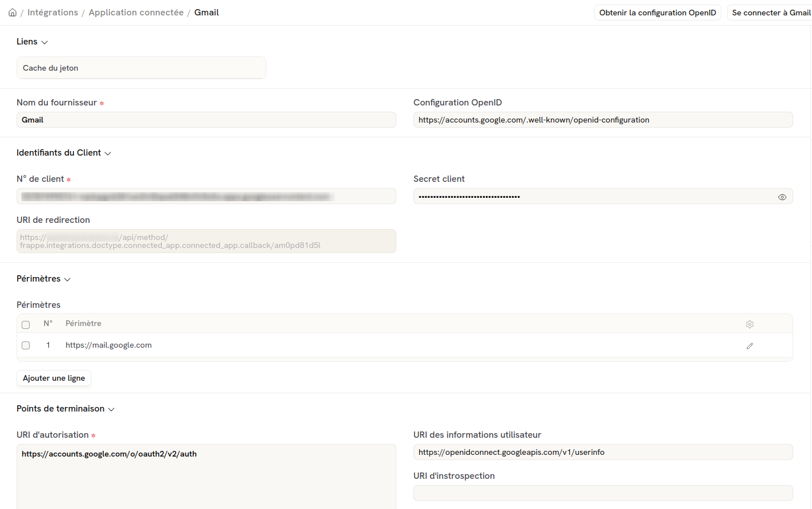Click the URI de redirection read-only field

pos(206,241)
